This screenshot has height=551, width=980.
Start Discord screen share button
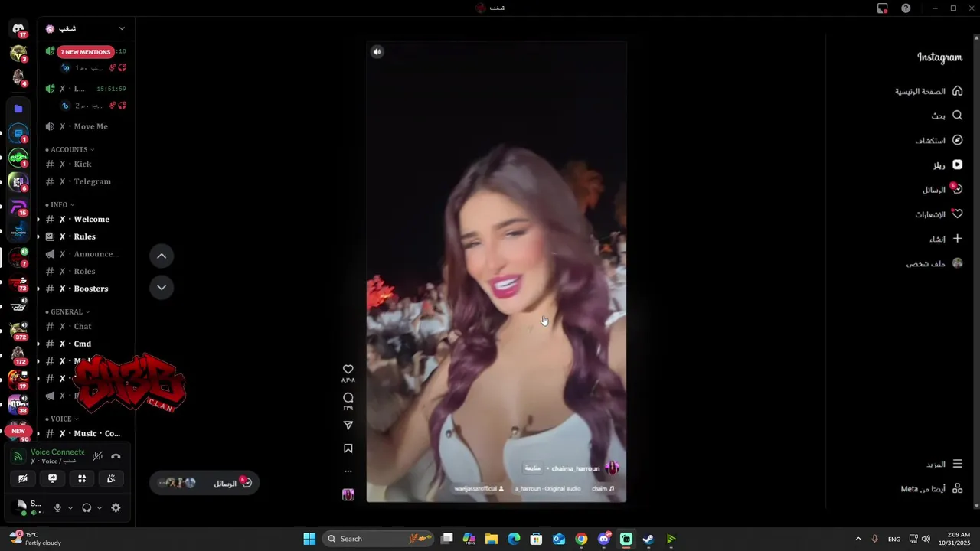pos(52,479)
